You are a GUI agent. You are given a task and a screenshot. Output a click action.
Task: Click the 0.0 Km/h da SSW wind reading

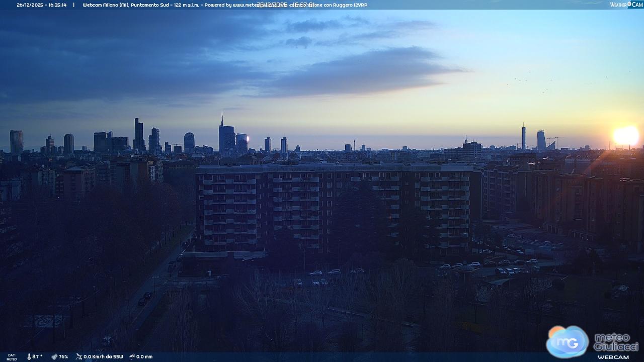pos(103,356)
